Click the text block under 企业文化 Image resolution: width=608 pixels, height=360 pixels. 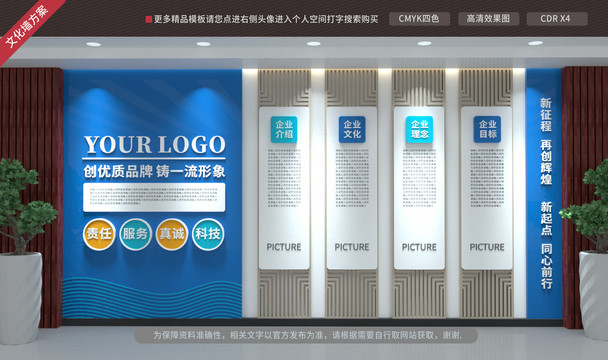[x=352, y=178]
